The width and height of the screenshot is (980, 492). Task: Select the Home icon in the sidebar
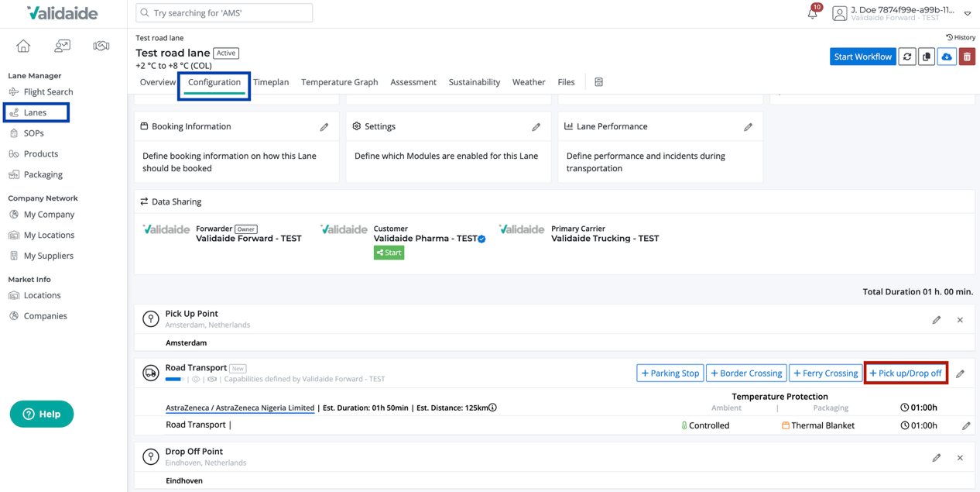(23, 46)
